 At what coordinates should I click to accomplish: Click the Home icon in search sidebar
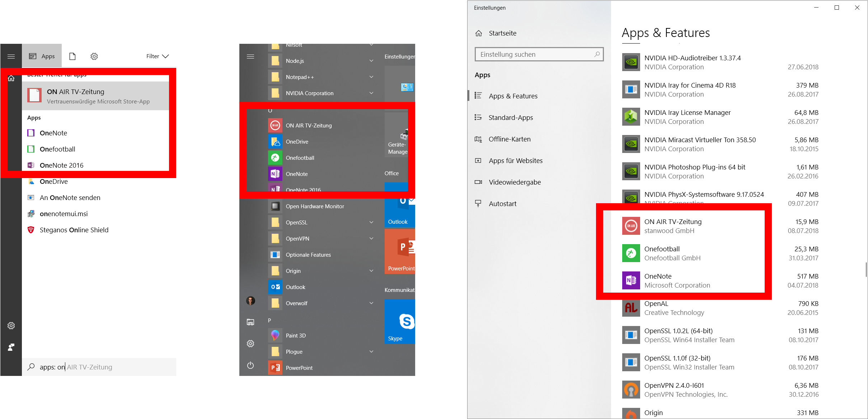click(11, 78)
